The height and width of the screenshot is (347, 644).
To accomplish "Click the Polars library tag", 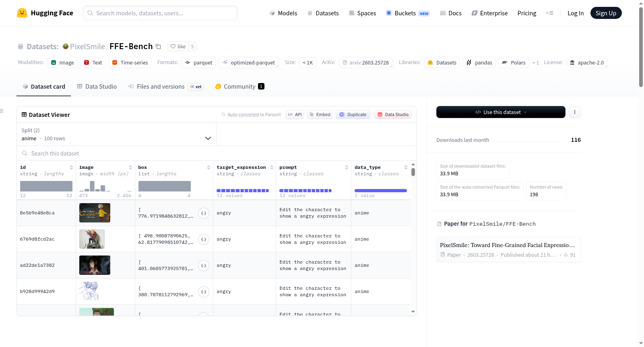I will pos(514,63).
